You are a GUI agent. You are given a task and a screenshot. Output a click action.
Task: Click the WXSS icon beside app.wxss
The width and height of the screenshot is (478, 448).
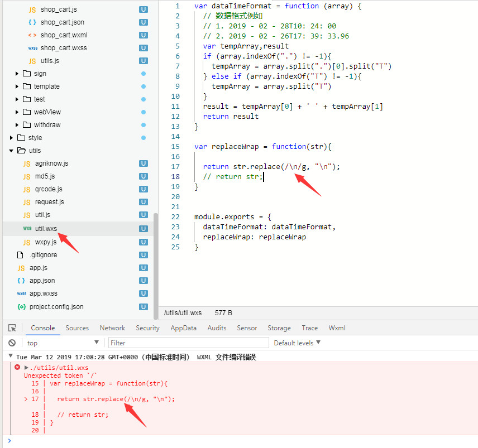(x=21, y=293)
